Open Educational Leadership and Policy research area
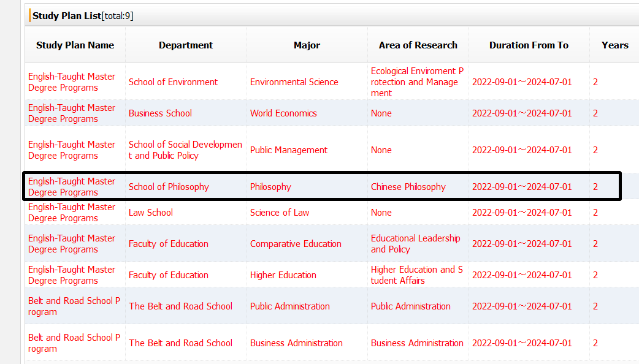This screenshot has height=364, width=639. 415,243
